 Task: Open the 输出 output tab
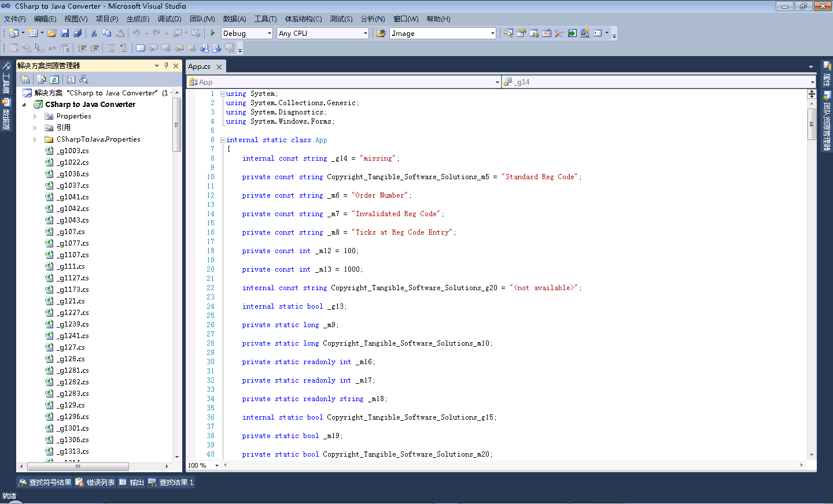coord(132,482)
